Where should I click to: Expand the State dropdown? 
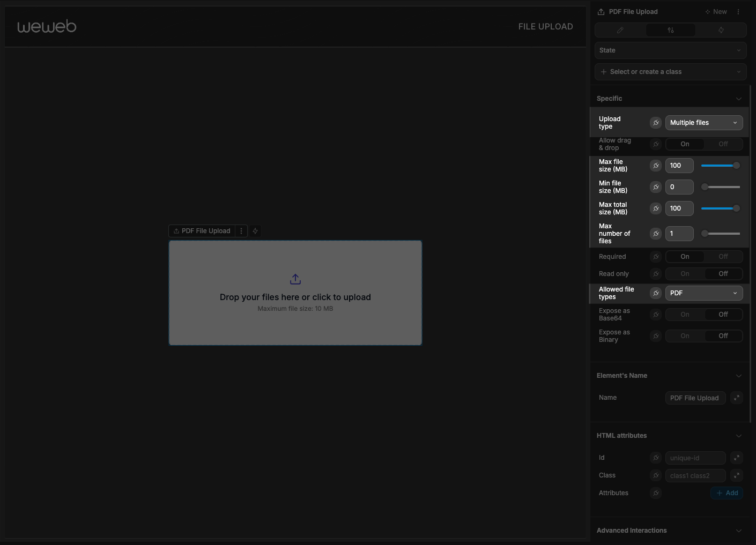[x=670, y=50]
